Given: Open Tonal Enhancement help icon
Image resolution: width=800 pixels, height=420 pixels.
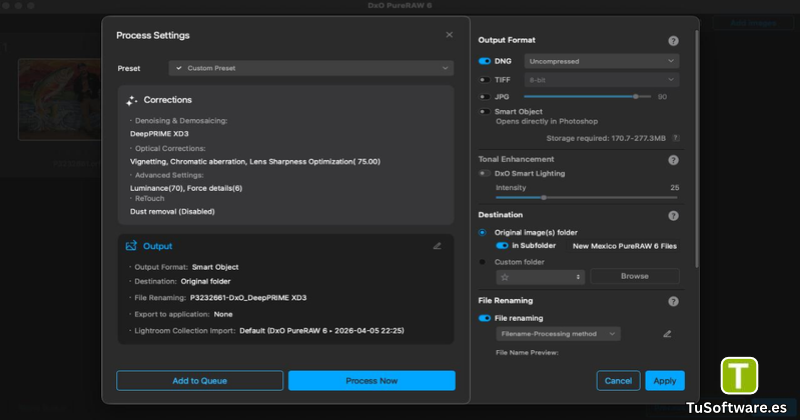Looking at the screenshot, I should tap(673, 160).
